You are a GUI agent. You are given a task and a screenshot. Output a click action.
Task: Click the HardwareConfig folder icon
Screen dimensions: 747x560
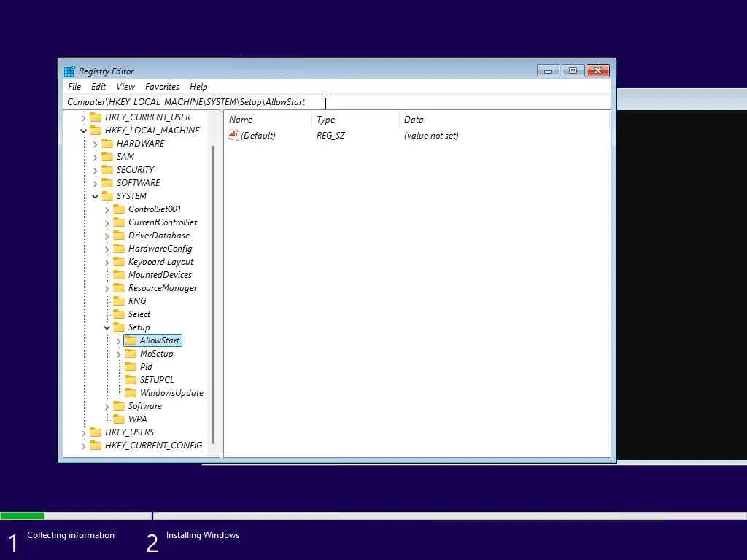pos(119,249)
